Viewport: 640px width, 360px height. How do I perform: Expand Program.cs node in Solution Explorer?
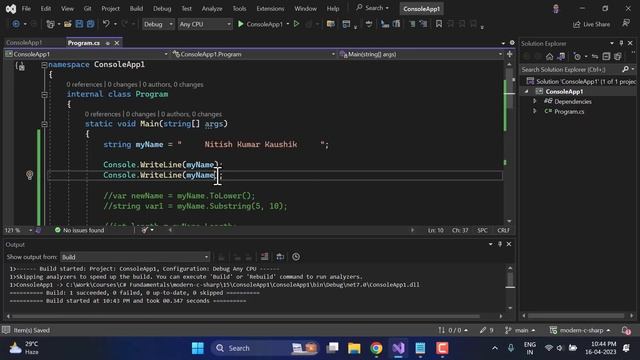pyautogui.click(x=534, y=111)
